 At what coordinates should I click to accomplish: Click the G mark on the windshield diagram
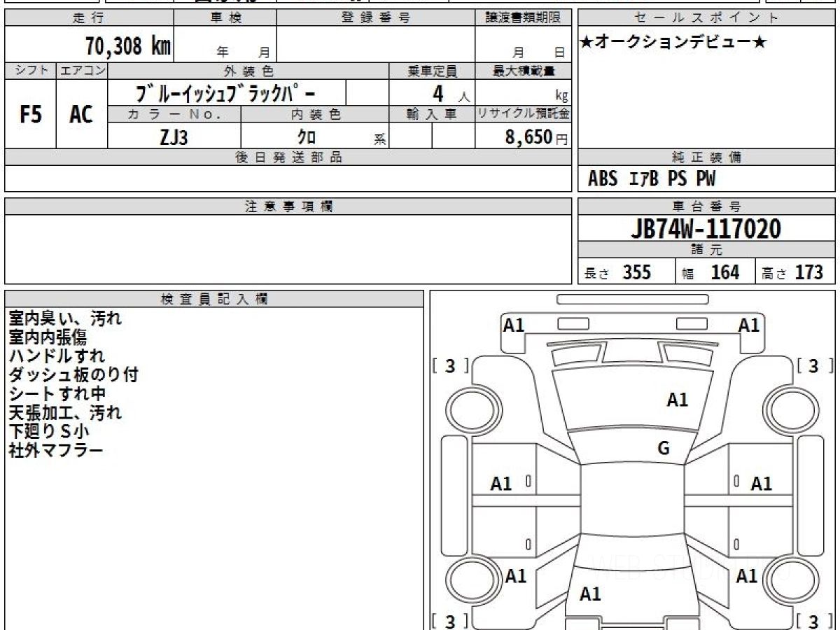(x=664, y=448)
